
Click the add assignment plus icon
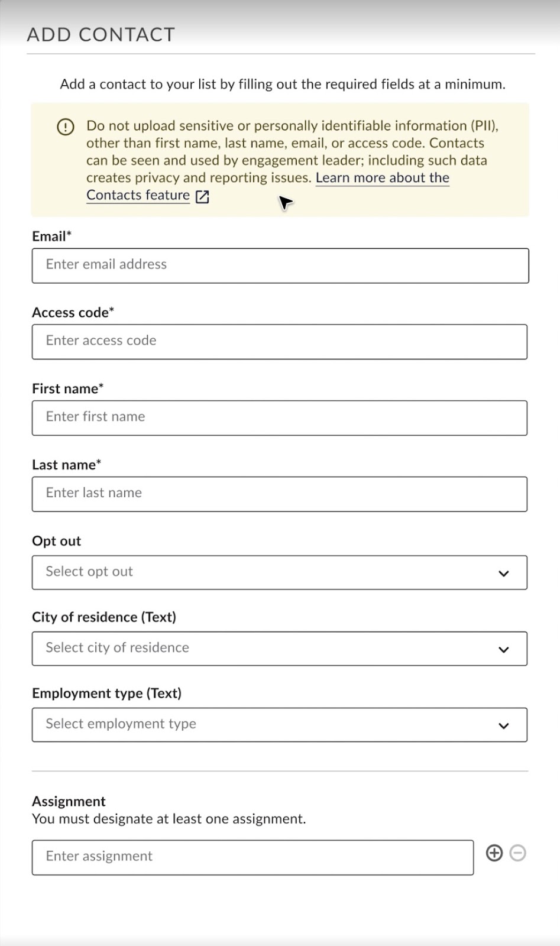pyautogui.click(x=494, y=853)
